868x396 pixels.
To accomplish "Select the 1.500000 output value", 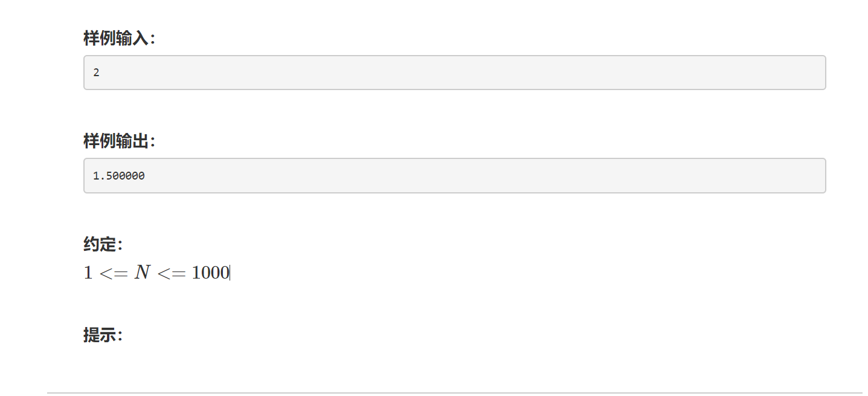I will (x=119, y=176).
